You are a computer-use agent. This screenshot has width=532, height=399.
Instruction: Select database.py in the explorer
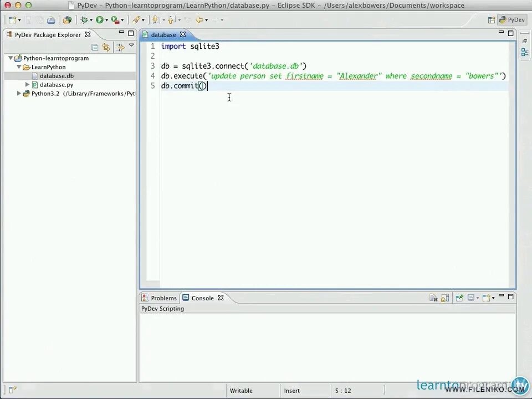click(x=57, y=84)
